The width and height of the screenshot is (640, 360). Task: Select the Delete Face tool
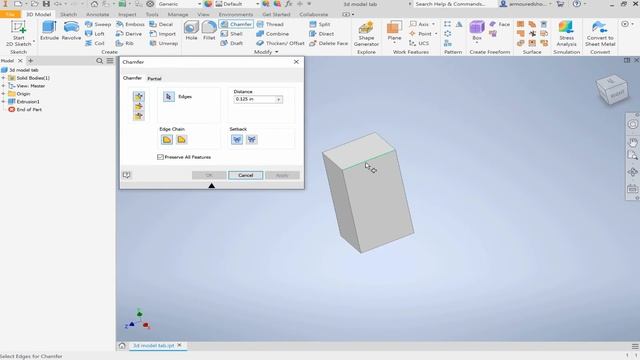click(329, 43)
